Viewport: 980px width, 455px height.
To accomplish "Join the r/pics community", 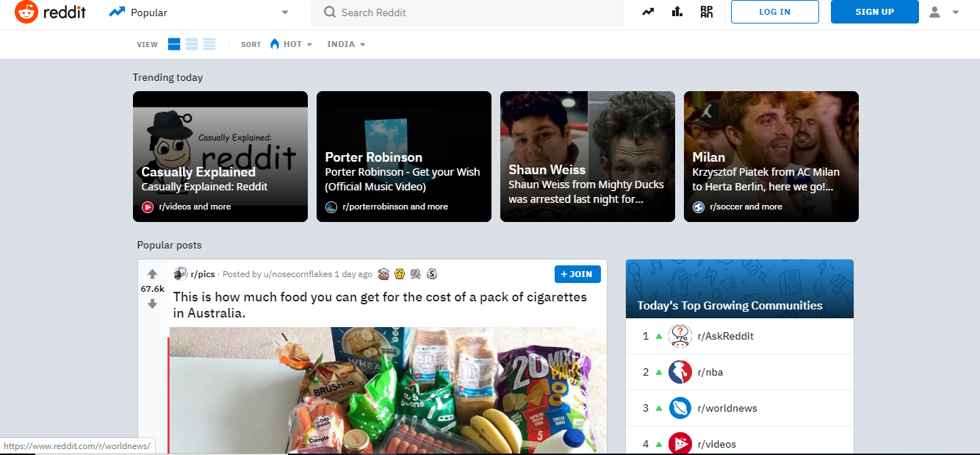I will click(577, 274).
